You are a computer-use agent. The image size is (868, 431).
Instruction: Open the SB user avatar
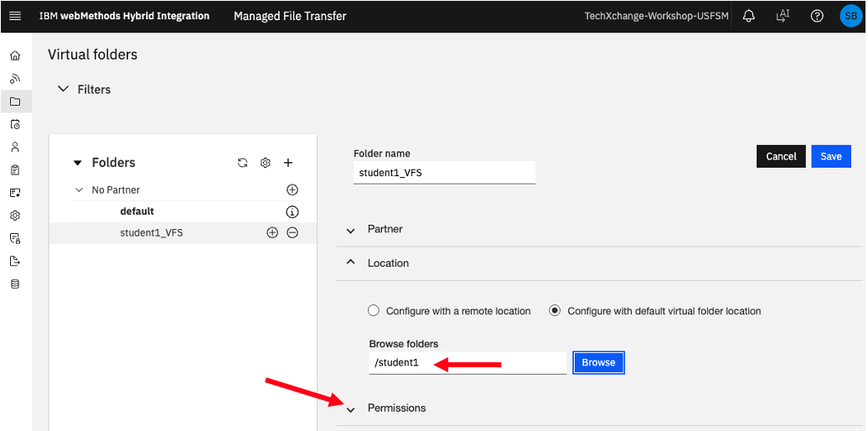coord(850,16)
